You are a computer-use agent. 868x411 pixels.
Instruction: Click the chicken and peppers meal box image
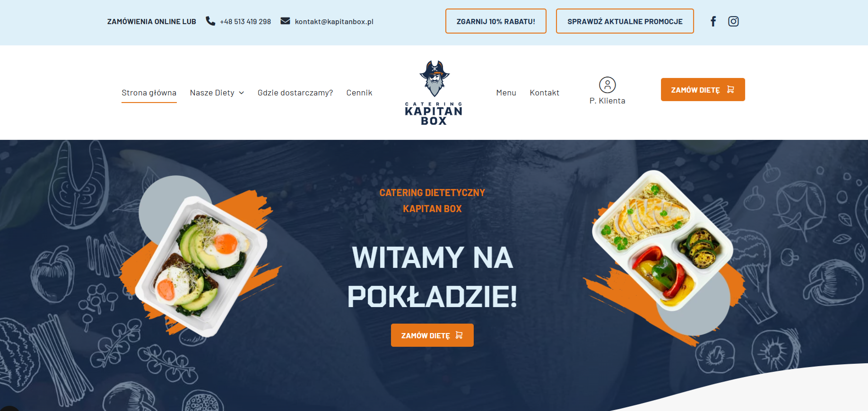point(663,241)
